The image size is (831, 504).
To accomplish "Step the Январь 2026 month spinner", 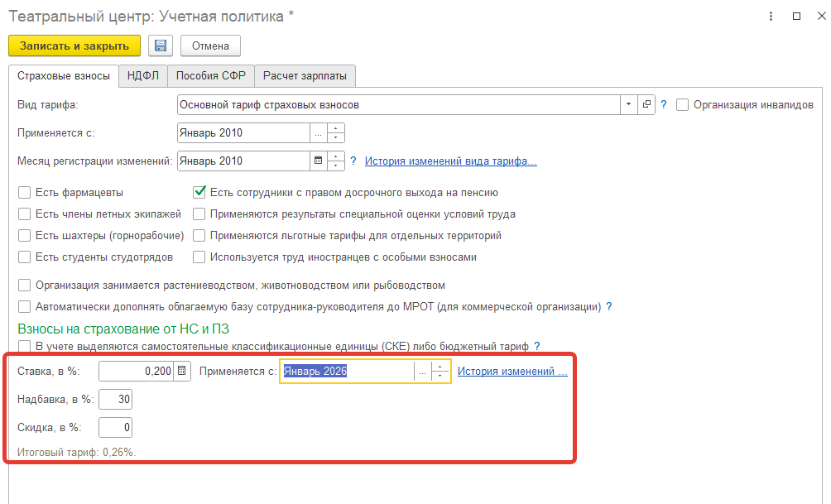I will click(x=440, y=371).
